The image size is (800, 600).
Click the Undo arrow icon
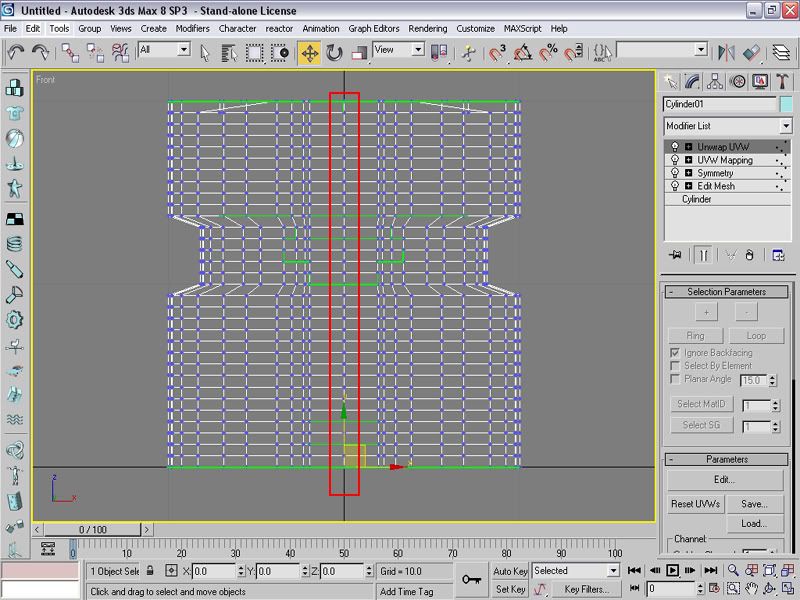click(16, 52)
